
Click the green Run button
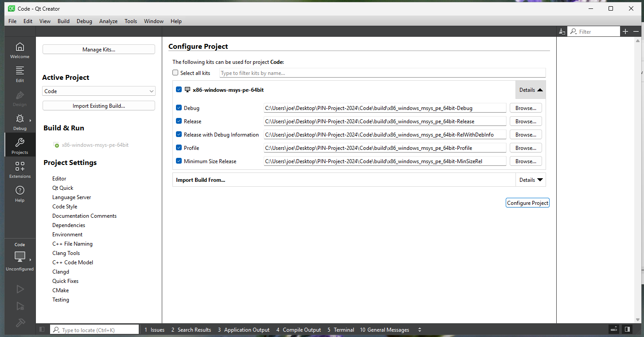tap(20, 289)
